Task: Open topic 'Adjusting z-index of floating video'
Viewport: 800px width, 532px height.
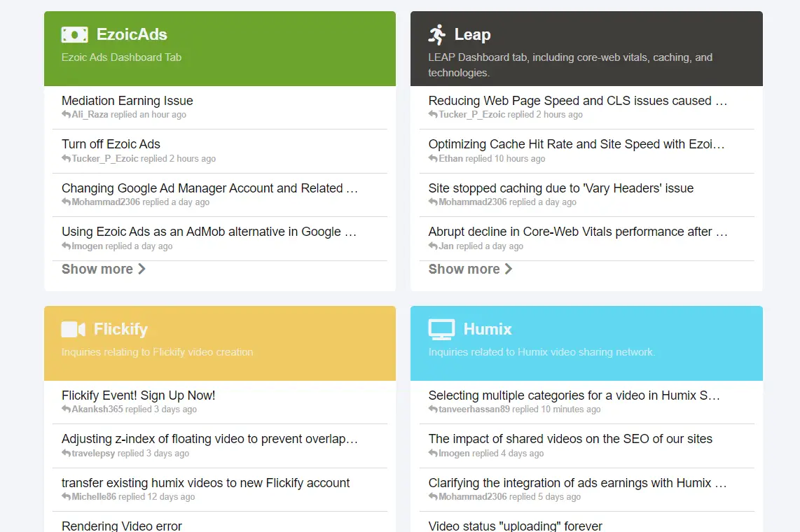Action: [x=209, y=439]
